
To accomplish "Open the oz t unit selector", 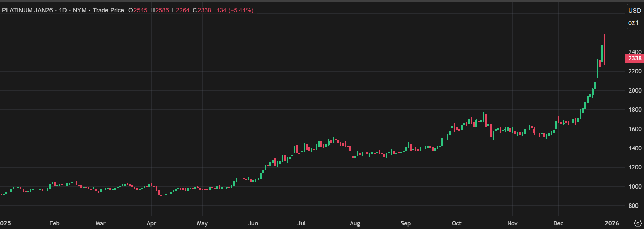I will [x=633, y=23].
